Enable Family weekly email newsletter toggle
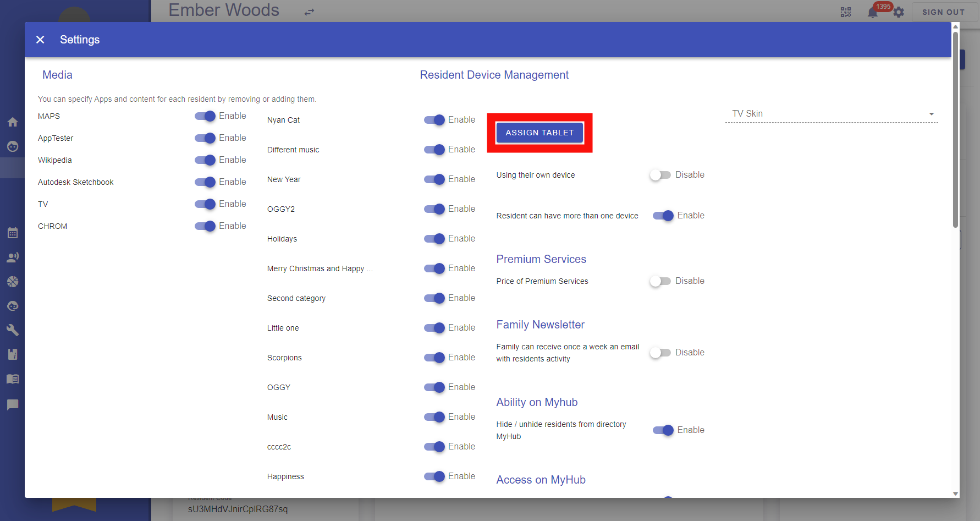Screen dimensions: 980x521 pos(660,353)
